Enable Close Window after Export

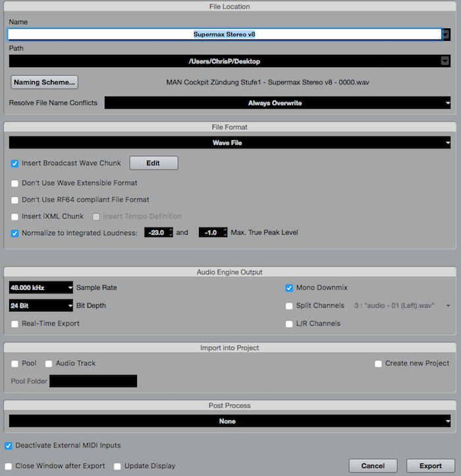pos(8,466)
